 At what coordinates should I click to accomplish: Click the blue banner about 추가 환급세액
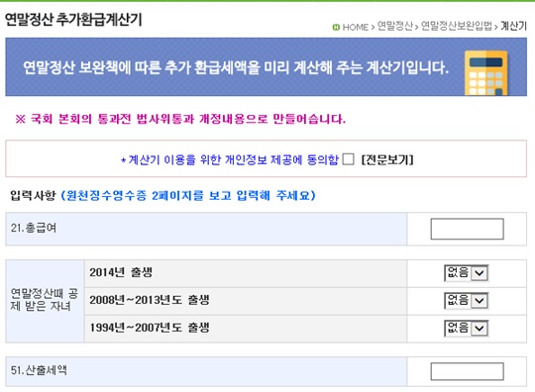point(267,66)
